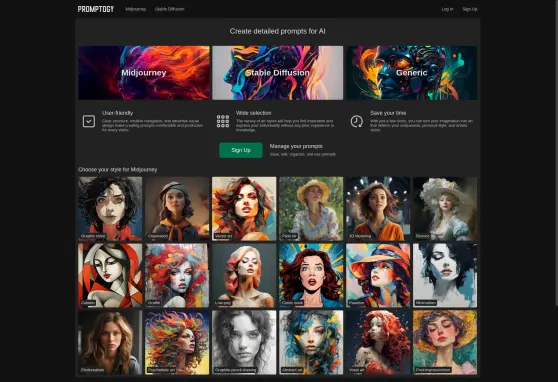Choose the Psychedelic art style thumbnail

click(x=177, y=342)
